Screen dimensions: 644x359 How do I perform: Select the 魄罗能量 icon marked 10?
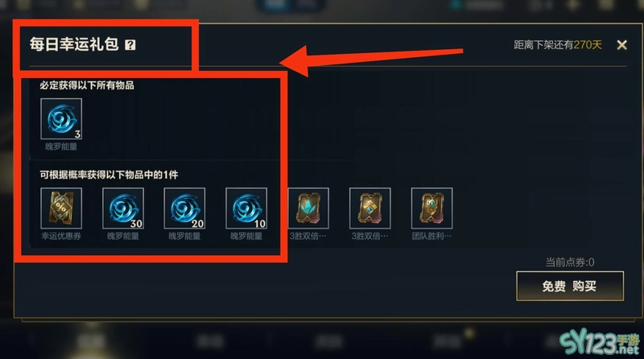[x=246, y=208]
